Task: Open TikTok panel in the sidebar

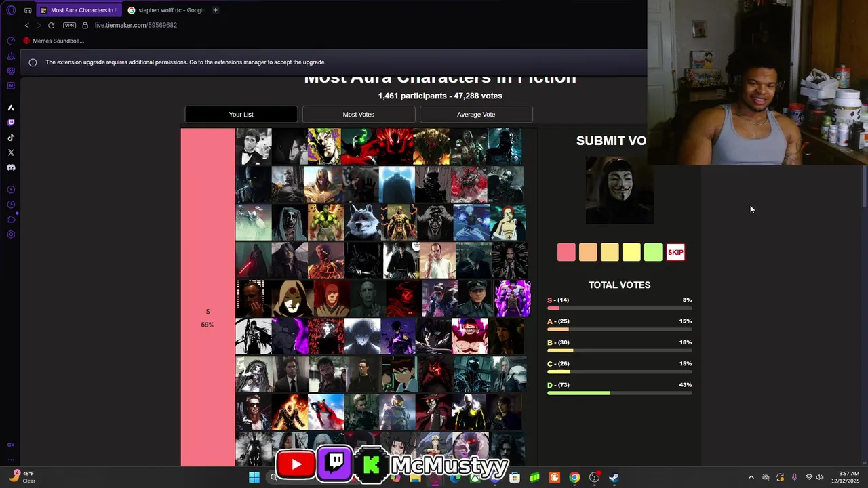Action: (x=11, y=138)
